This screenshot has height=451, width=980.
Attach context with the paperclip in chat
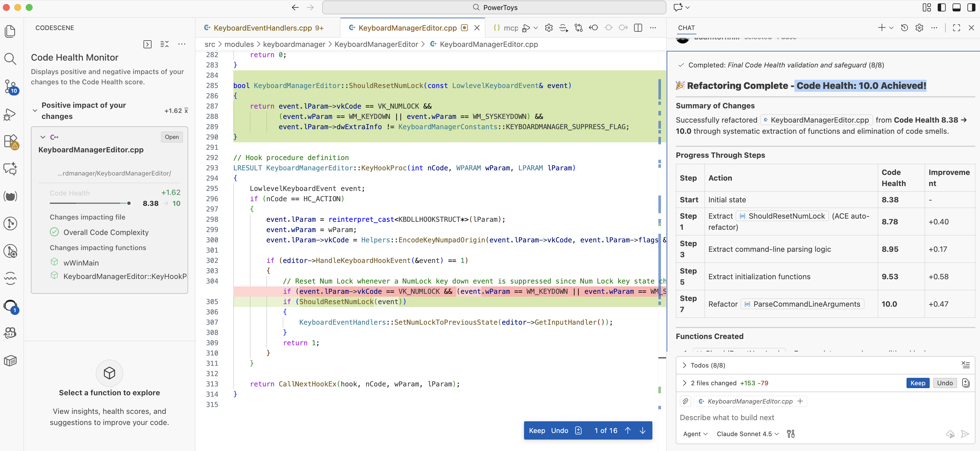tap(686, 401)
